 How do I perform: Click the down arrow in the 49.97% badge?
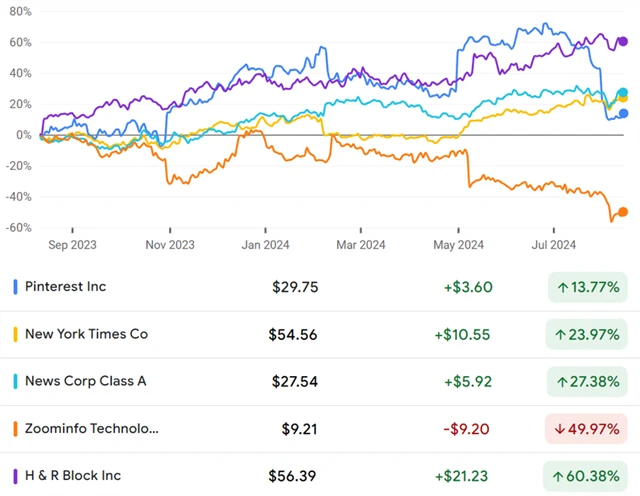click(x=563, y=429)
